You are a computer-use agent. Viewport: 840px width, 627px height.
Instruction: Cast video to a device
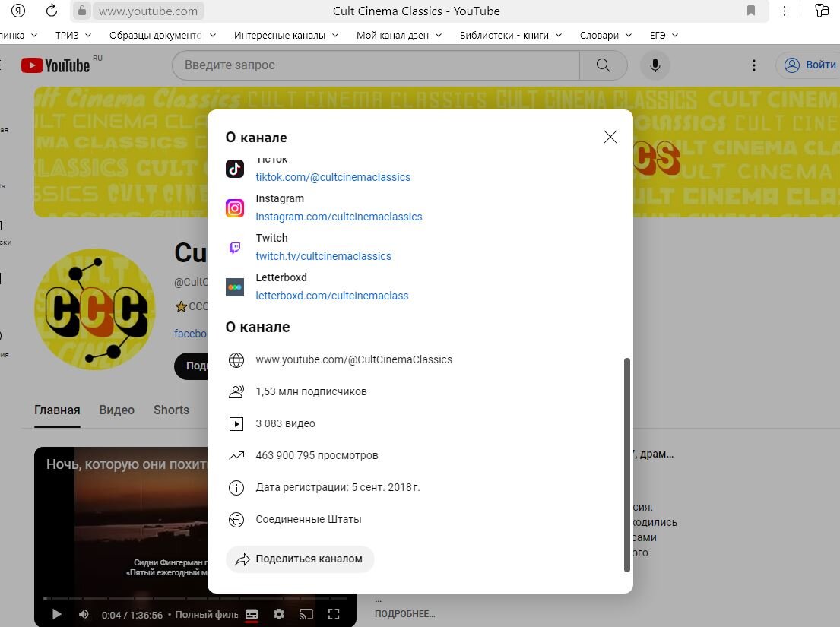306,614
